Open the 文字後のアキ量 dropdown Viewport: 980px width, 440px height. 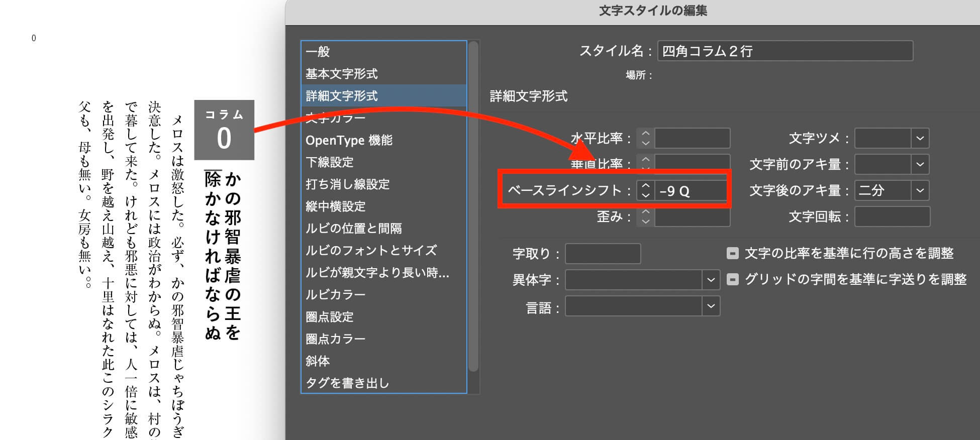coord(920,190)
